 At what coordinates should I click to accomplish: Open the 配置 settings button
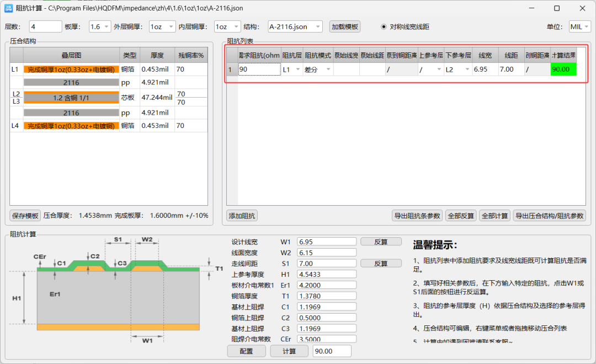[246, 351]
